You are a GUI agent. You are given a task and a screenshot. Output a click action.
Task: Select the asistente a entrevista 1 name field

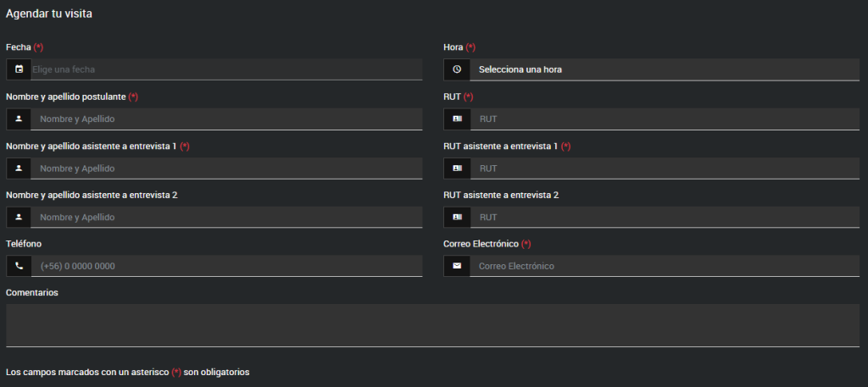pyautogui.click(x=225, y=168)
